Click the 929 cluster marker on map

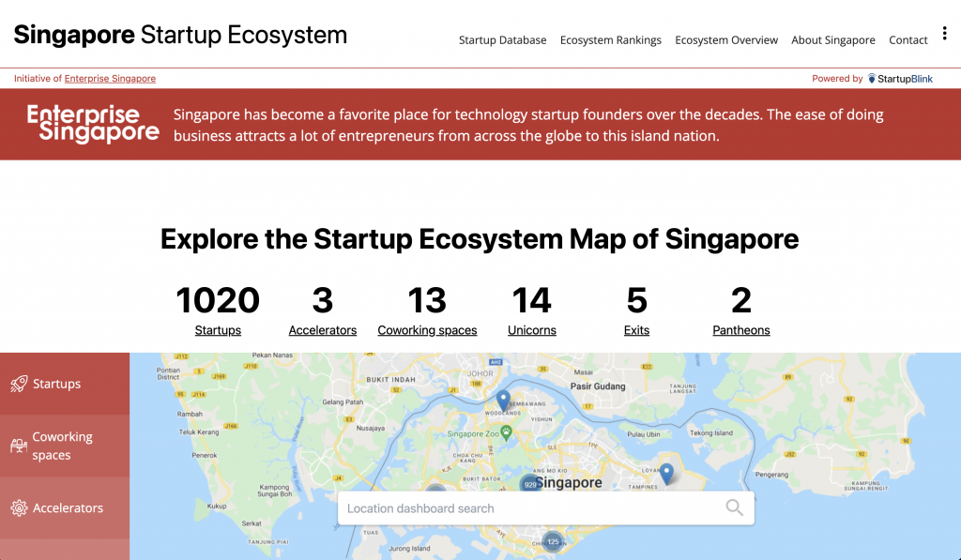[x=530, y=484]
